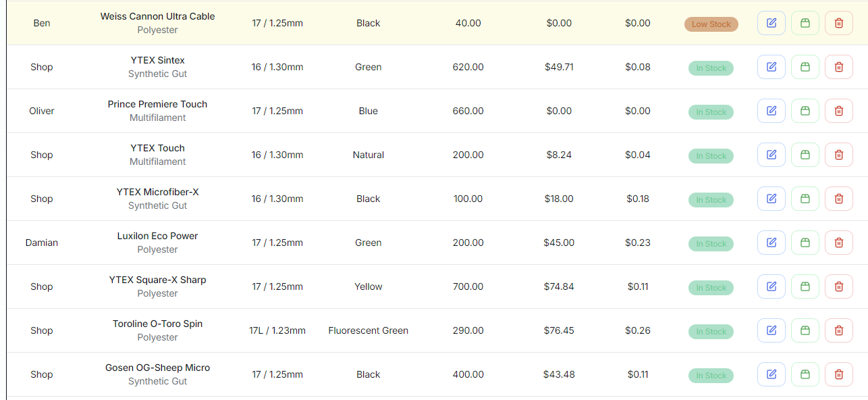The height and width of the screenshot is (400, 868).
Task: Click the In Stock badge for Toroline O-Toro Spin
Action: pyautogui.click(x=711, y=332)
